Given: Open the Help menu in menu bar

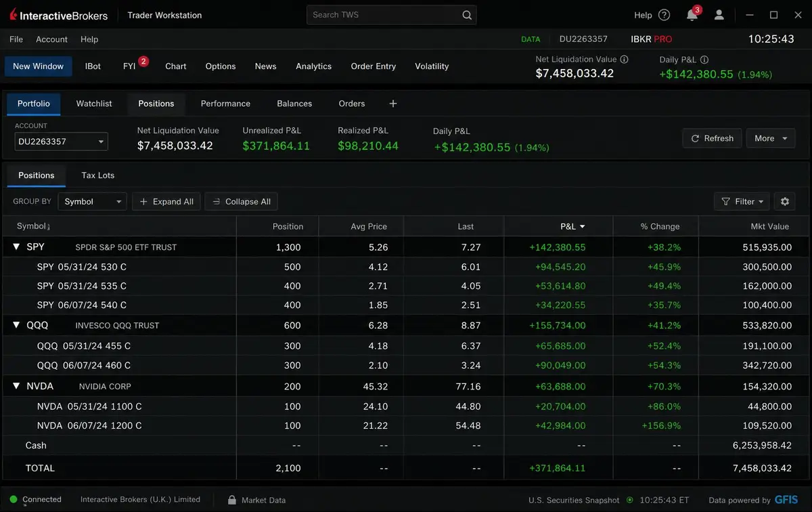Looking at the screenshot, I should (x=89, y=39).
